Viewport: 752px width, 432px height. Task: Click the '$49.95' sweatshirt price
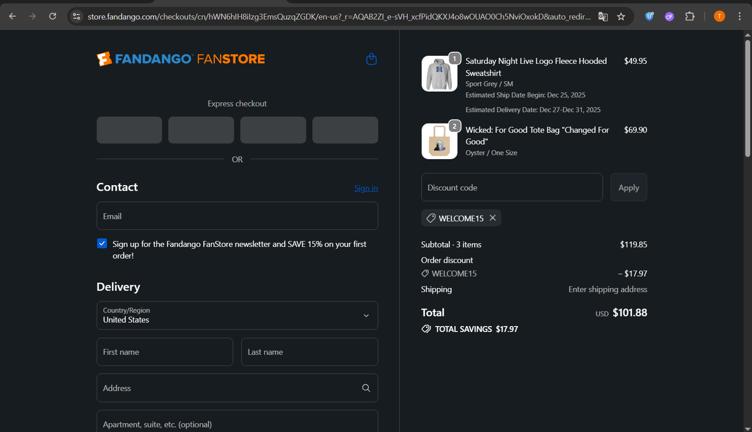coord(635,61)
